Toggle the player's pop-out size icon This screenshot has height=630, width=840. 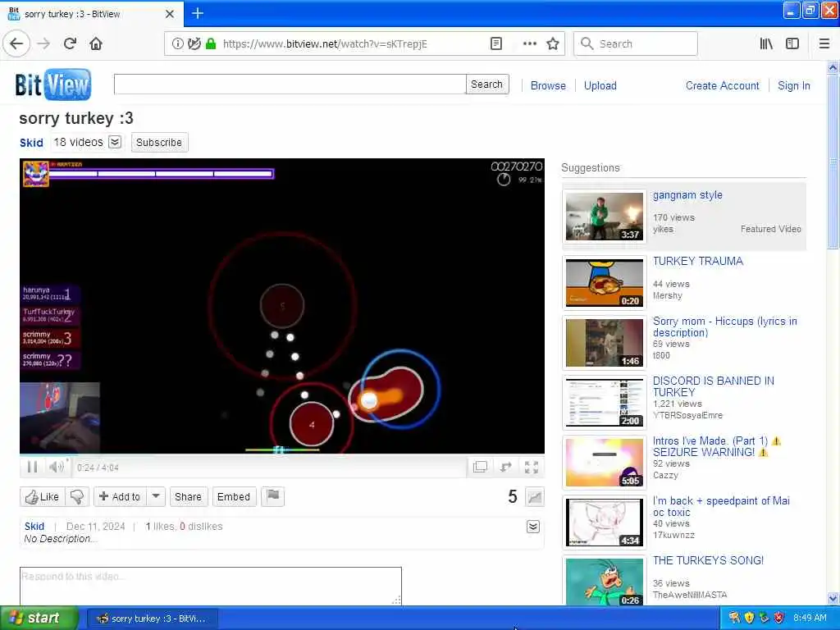[480, 467]
